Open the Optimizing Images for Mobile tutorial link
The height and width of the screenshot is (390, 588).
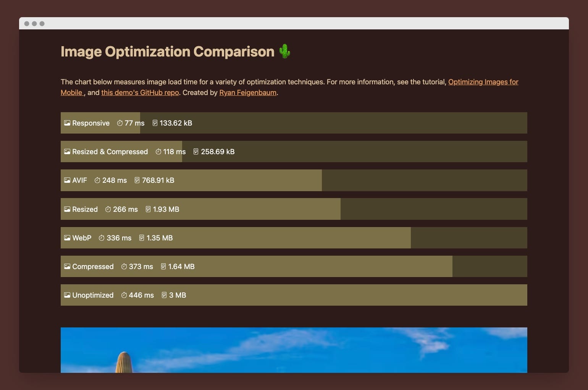(483, 82)
